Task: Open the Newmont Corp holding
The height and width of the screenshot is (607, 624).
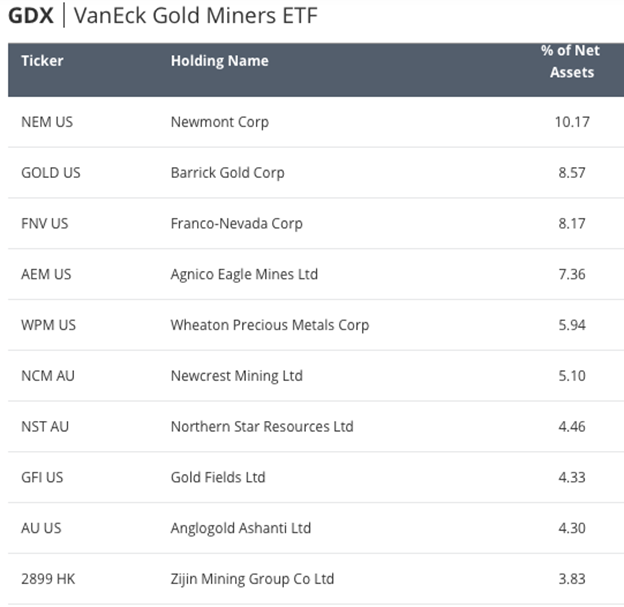Action: coord(219,122)
